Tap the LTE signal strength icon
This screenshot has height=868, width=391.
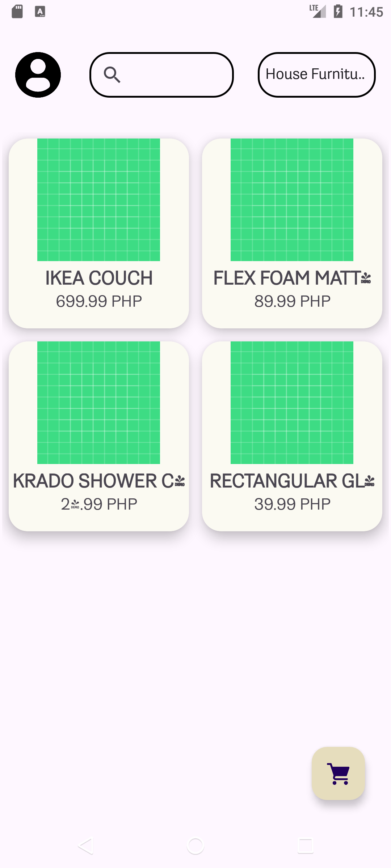pyautogui.click(x=318, y=11)
